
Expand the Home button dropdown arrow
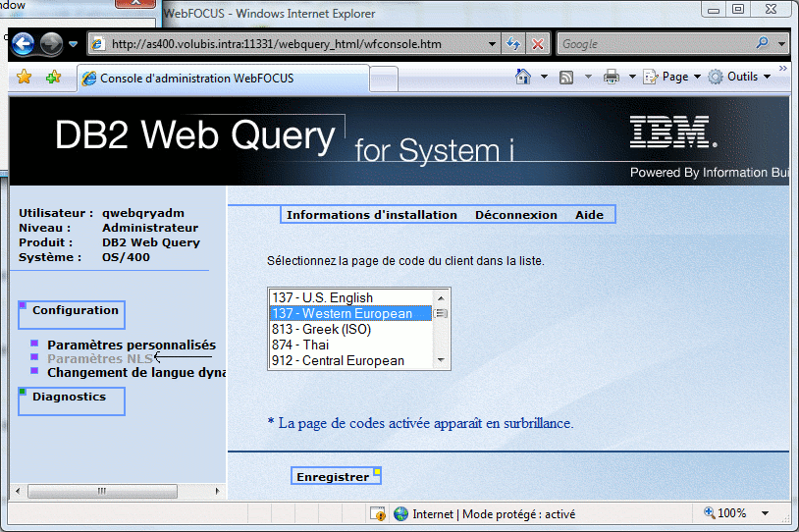point(544,77)
